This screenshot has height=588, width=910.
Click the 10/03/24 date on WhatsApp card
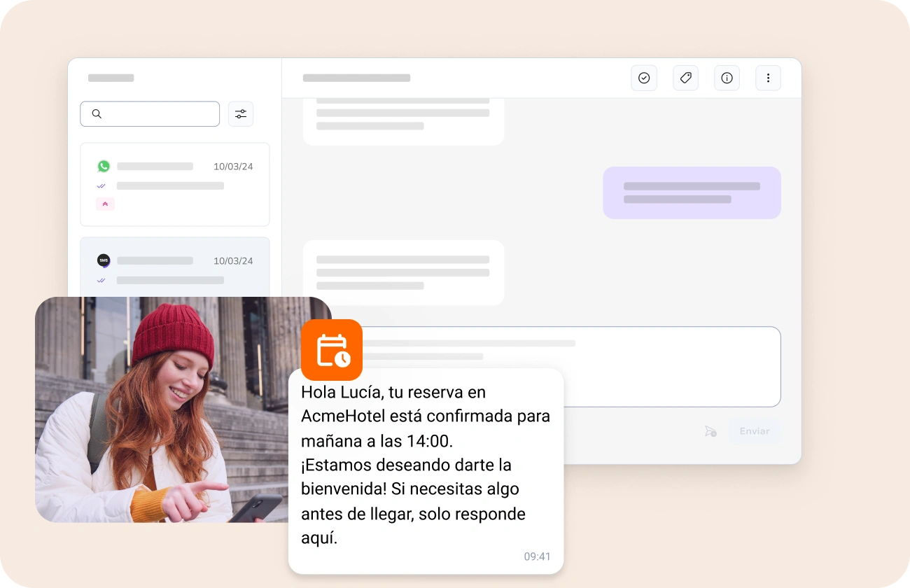pos(233,167)
